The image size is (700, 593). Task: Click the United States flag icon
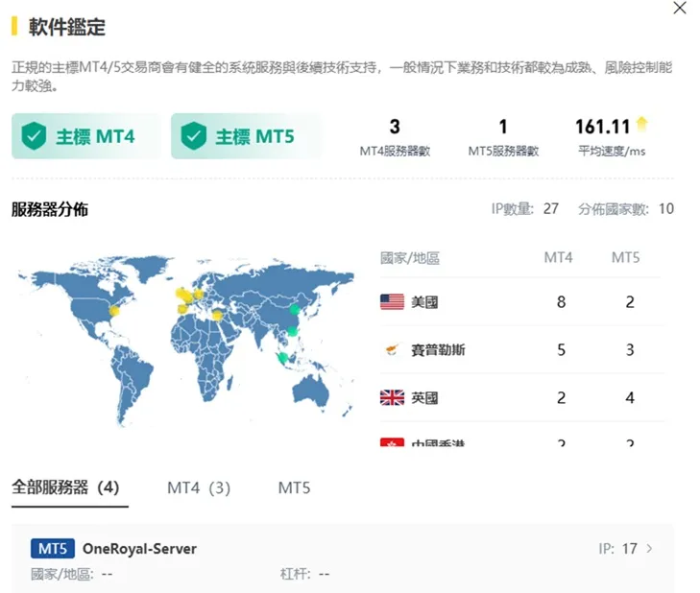392,302
